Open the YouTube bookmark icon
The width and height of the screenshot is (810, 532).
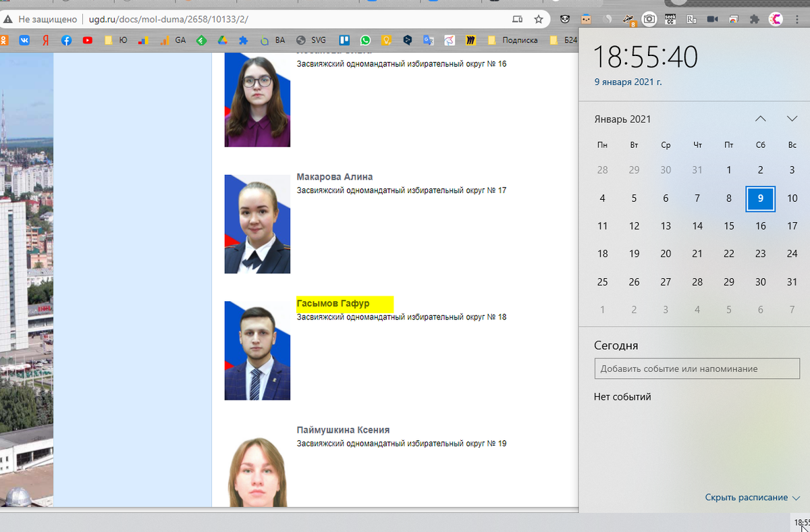pyautogui.click(x=87, y=41)
